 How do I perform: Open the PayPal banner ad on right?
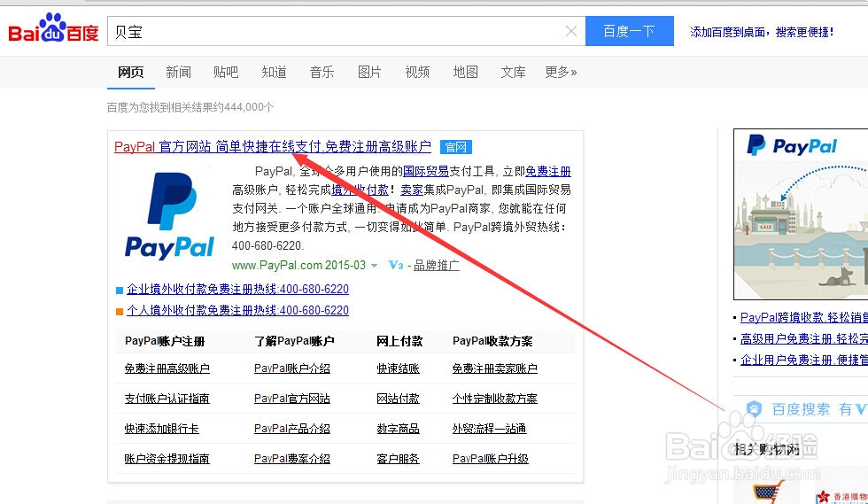[x=801, y=213]
